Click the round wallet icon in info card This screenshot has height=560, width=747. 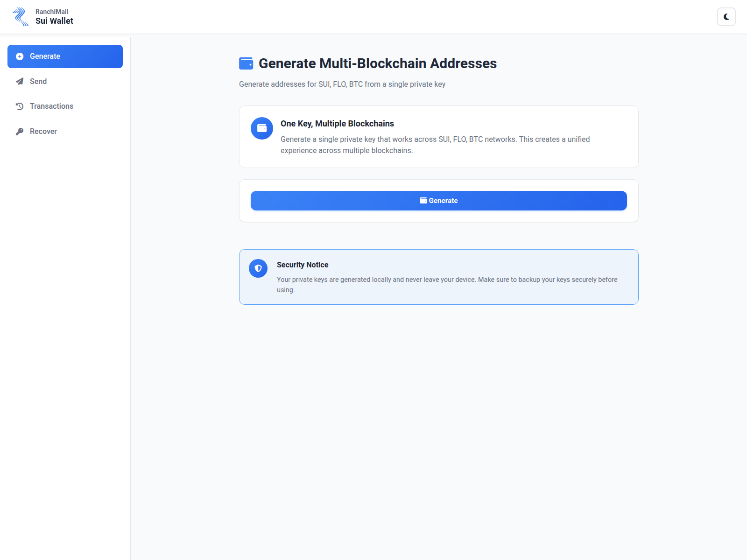tap(262, 128)
